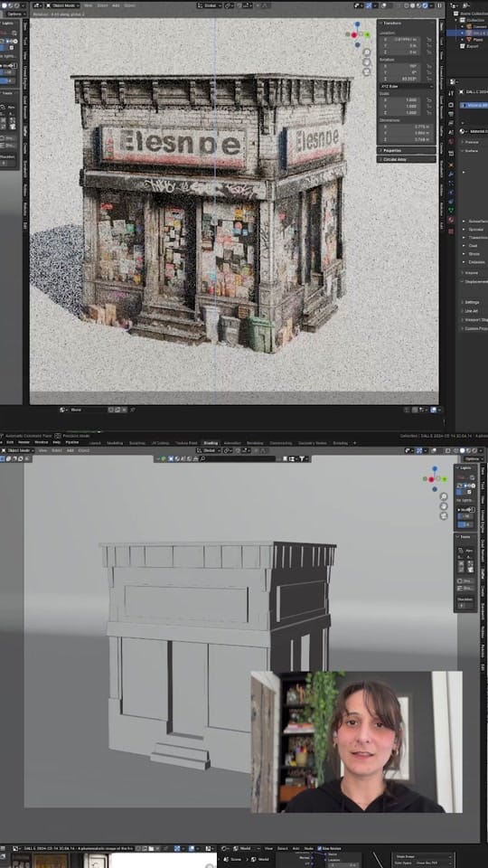The width and height of the screenshot is (488, 868).
Task: Open the Physics properties tab
Action: click(x=451, y=192)
